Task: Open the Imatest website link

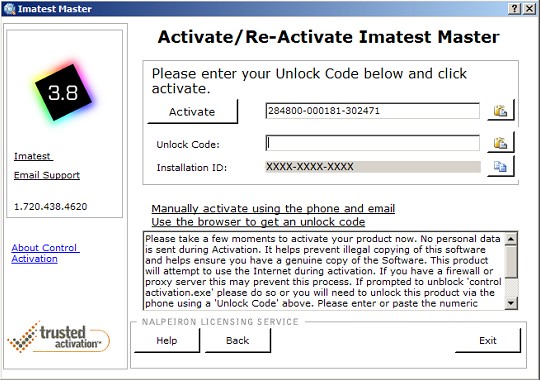Action: pyautogui.click(x=33, y=156)
